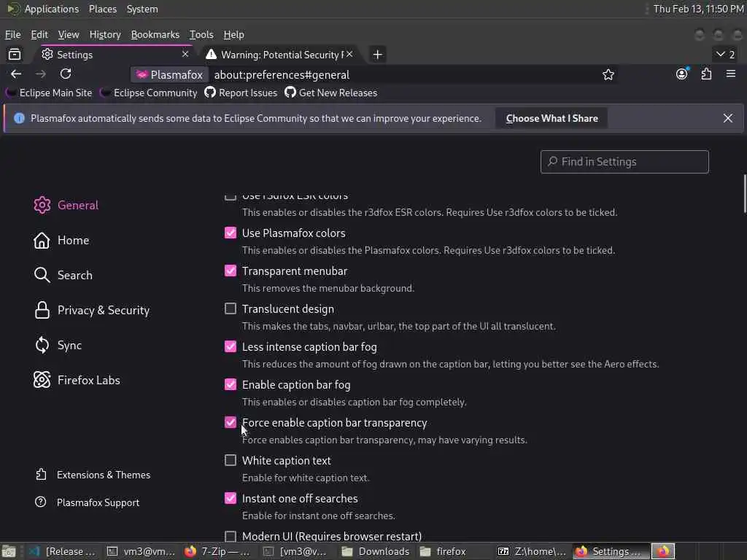747x560 pixels.
Task: Open Firefox Labs settings category
Action: (x=77, y=381)
